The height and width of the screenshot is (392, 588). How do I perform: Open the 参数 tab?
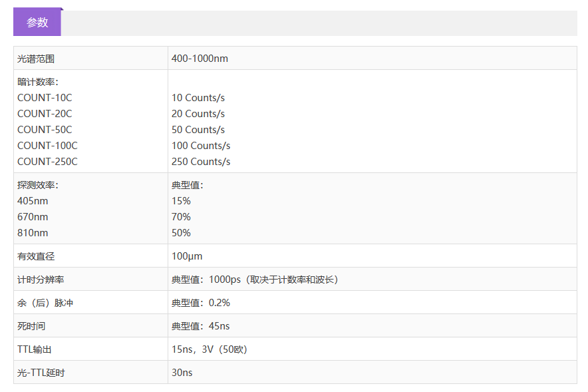point(37,22)
